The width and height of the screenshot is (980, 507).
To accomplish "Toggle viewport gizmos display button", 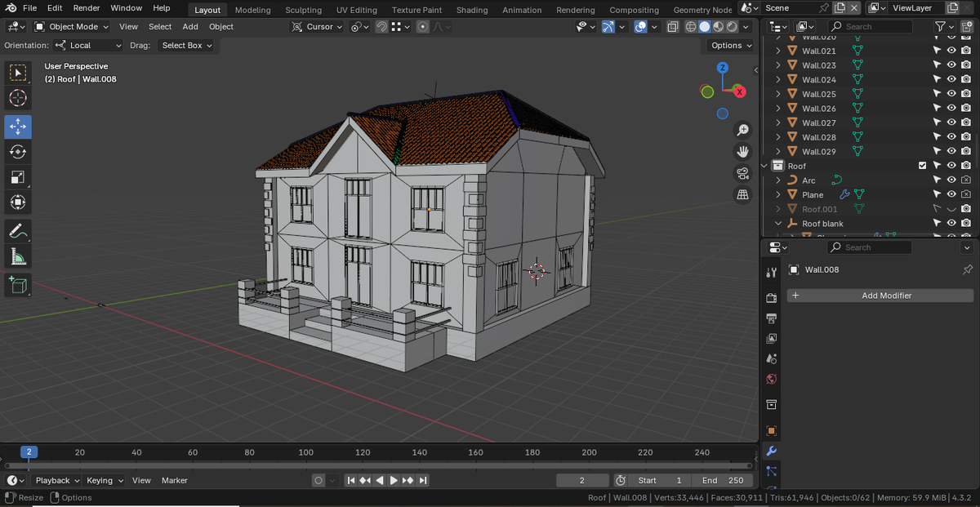I will point(608,27).
